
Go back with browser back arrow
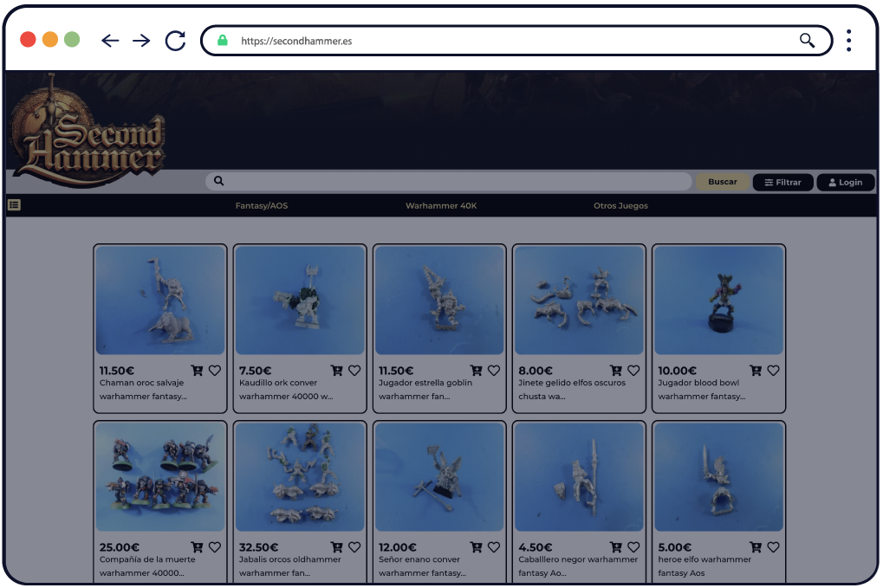pyautogui.click(x=110, y=41)
